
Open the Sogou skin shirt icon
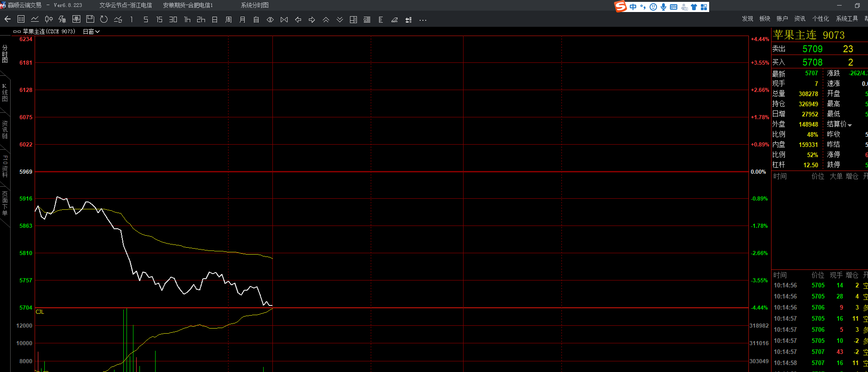point(694,7)
